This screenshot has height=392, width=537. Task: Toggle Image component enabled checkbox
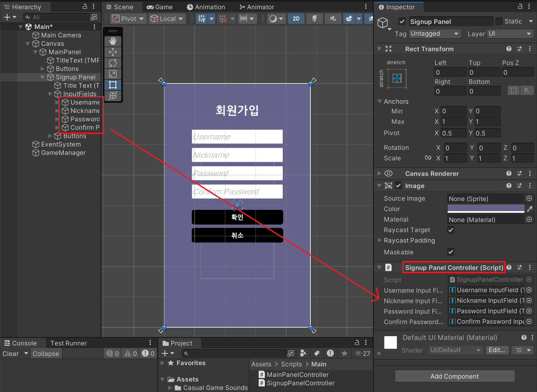399,186
